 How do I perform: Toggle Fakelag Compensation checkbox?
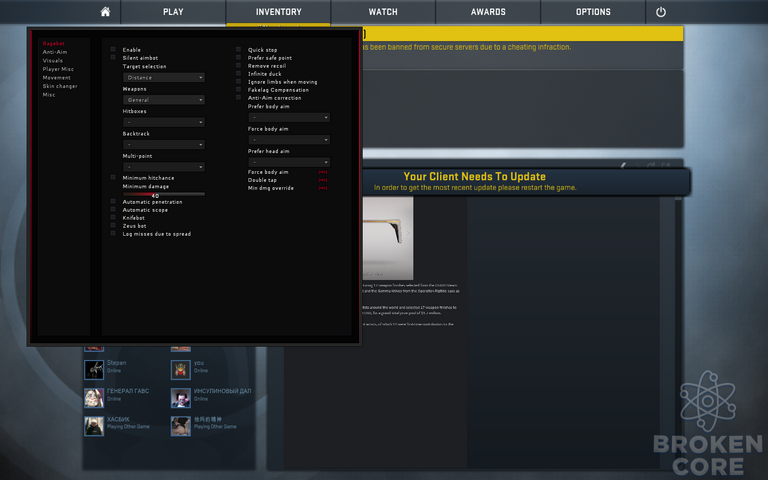[x=239, y=89]
